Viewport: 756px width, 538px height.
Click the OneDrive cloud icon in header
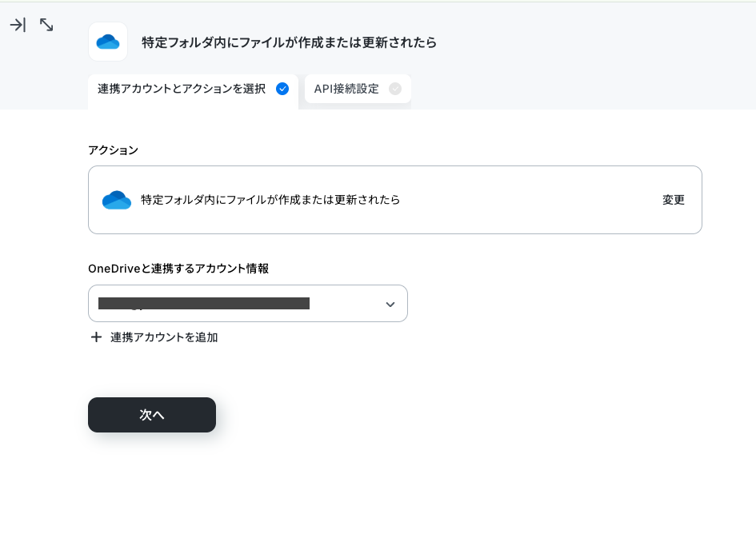pos(108,42)
